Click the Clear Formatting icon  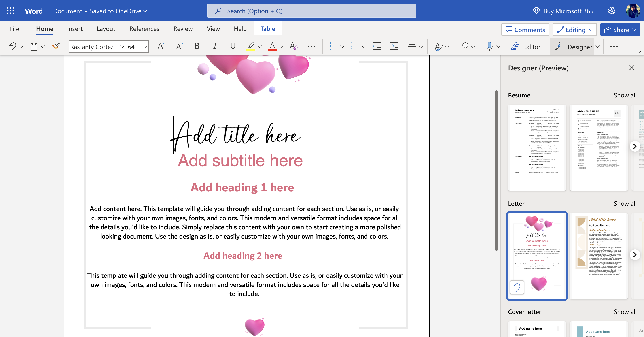tap(294, 46)
